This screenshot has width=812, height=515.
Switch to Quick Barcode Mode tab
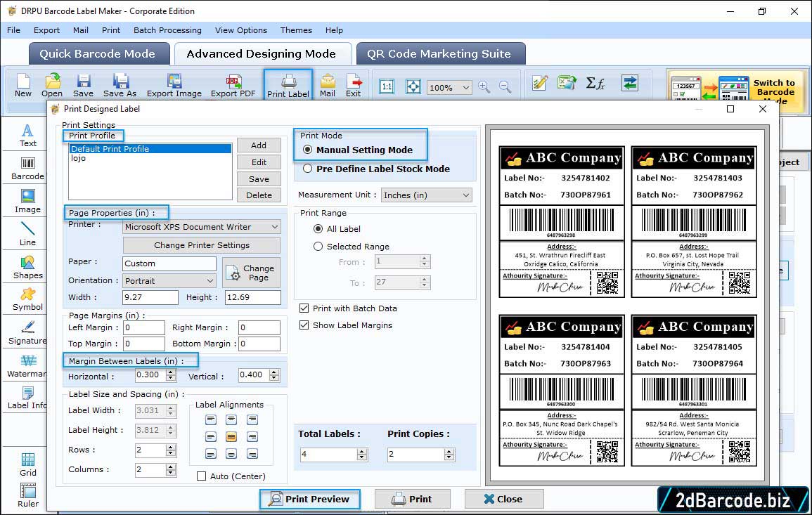click(98, 54)
